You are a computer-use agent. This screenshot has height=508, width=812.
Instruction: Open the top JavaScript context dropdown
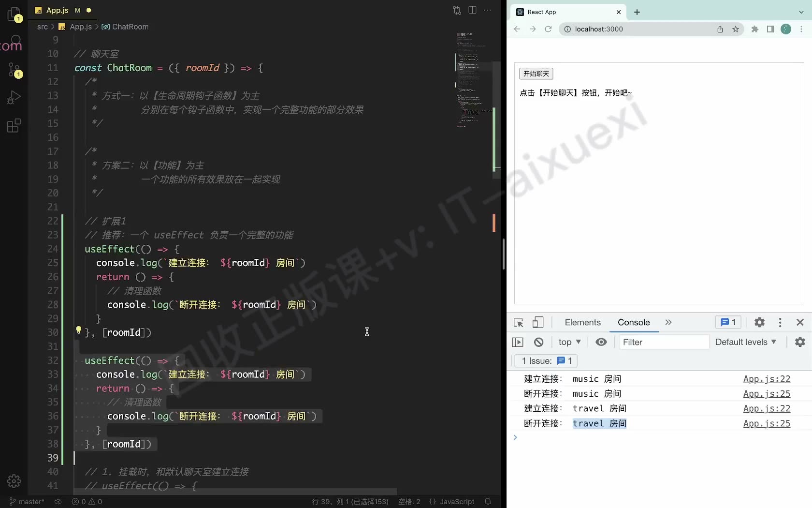[569, 342]
